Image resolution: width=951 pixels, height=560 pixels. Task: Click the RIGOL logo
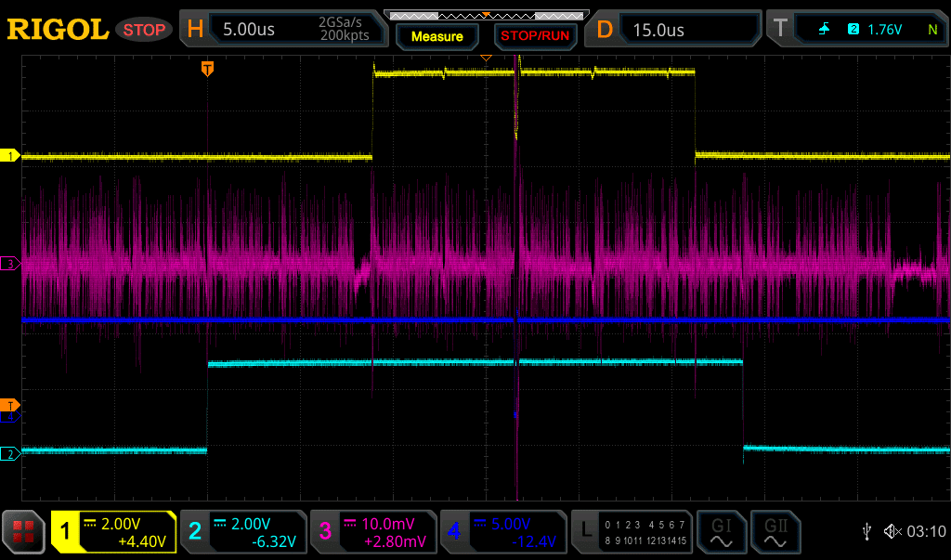[x=58, y=30]
